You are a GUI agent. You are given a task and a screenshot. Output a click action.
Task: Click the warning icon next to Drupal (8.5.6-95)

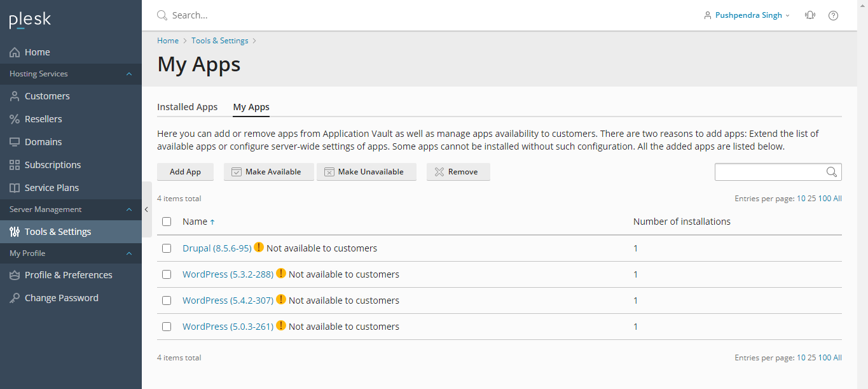click(x=259, y=247)
